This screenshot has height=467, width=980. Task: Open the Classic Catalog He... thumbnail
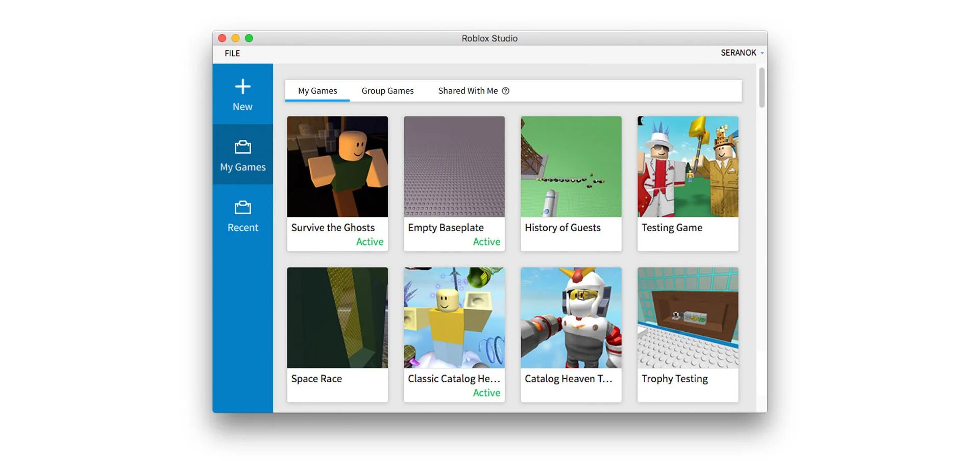(x=454, y=317)
